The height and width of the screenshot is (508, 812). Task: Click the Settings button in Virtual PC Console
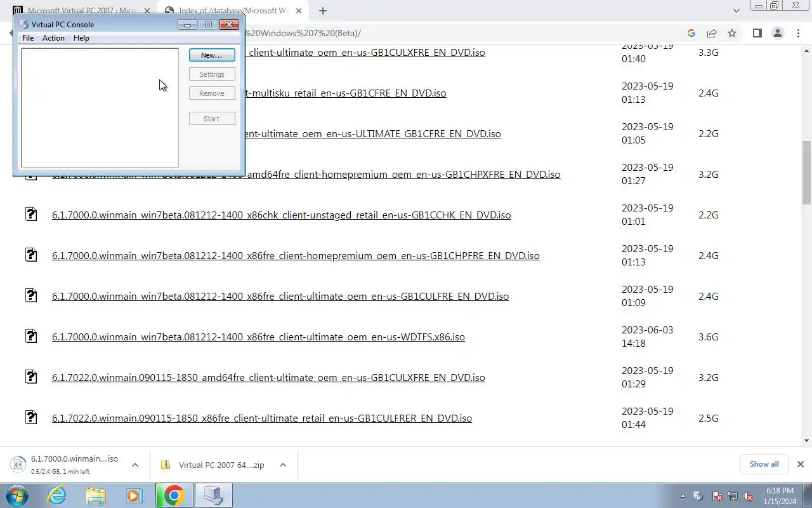coord(212,74)
